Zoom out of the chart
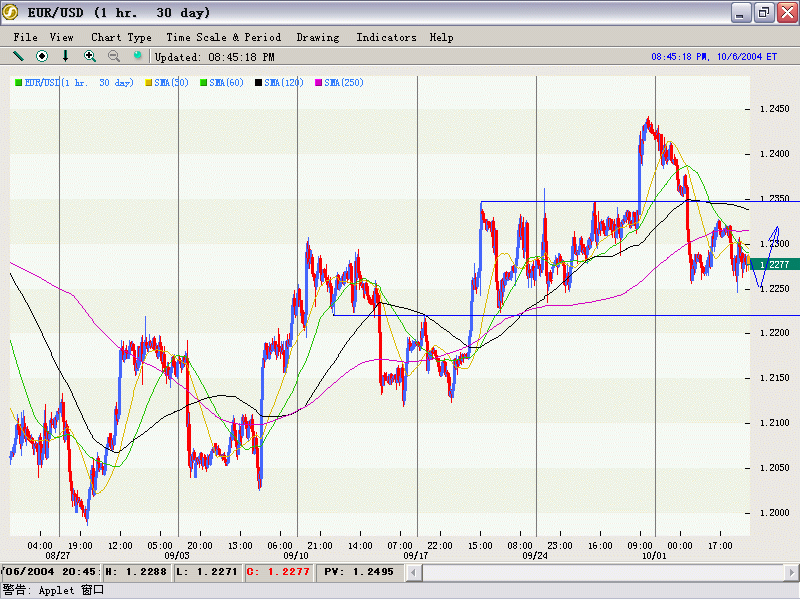 pos(114,57)
